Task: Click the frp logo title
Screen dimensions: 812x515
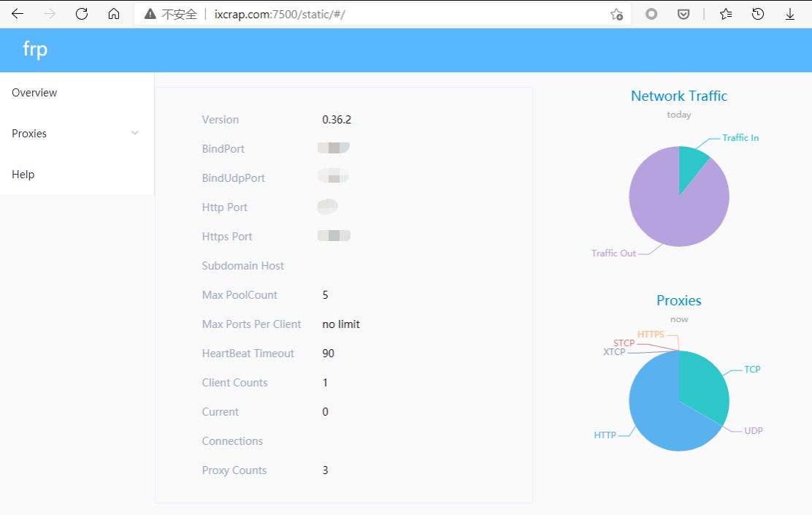Action: tap(35, 50)
